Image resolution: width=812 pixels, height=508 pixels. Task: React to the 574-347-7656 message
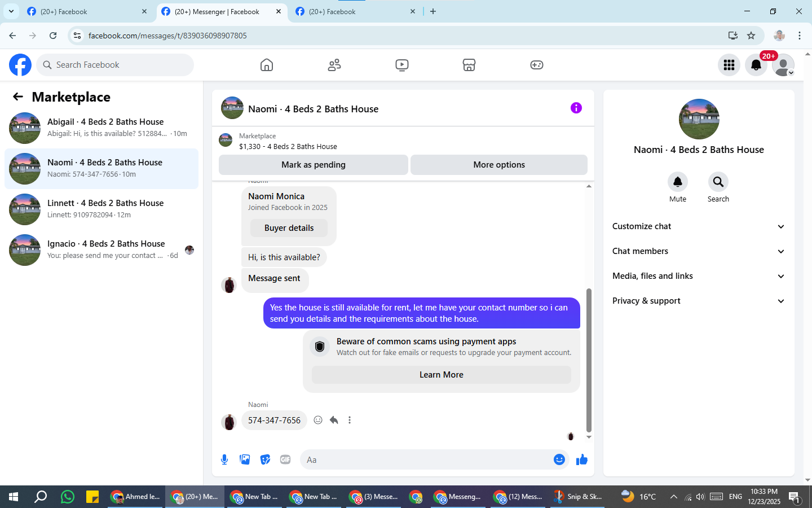pos(318,420)
